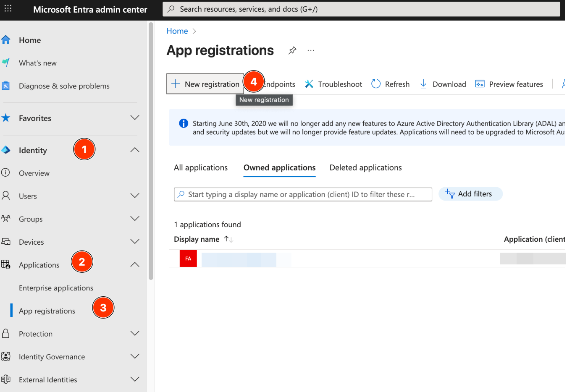Expand the Identity Governance chevron
This screenshot has width=567, height=392.
tap(135, 356)
